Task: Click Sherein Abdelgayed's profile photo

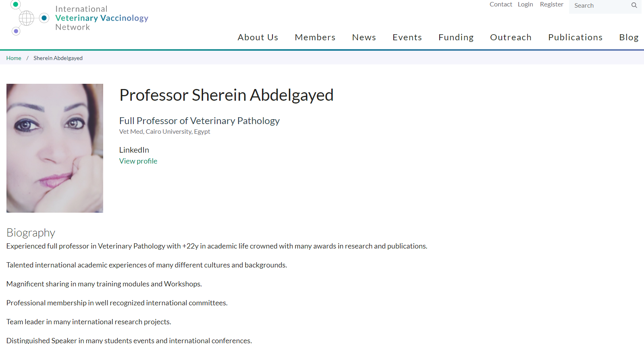Action: pyautogui.click(x=55, y=148)
